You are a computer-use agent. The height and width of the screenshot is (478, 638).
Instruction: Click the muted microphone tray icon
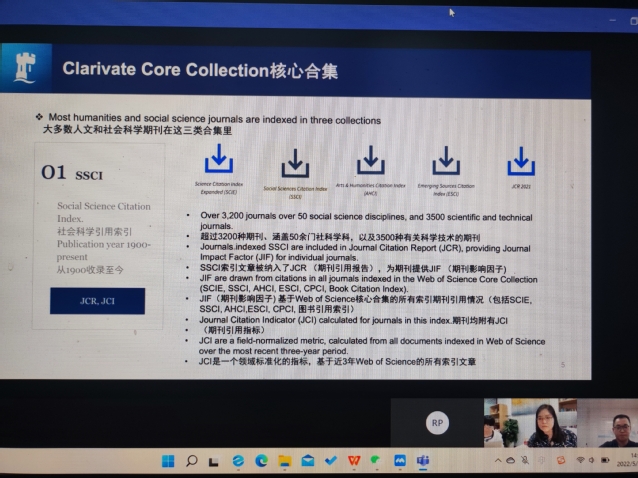point(525,460)
